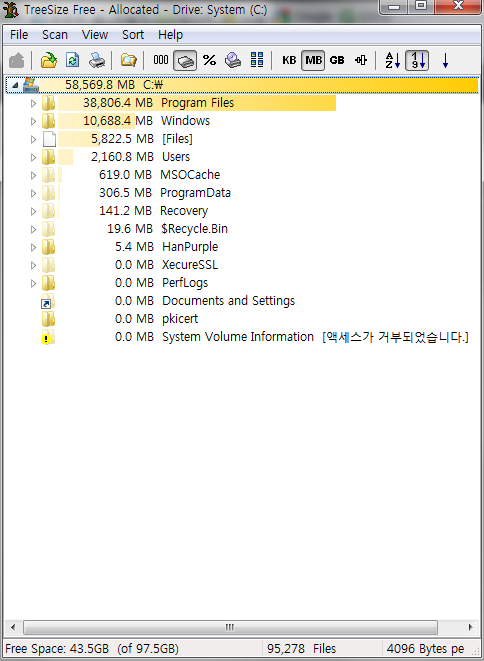Click the Documents and Settings shortcut icon

point(48,301)
